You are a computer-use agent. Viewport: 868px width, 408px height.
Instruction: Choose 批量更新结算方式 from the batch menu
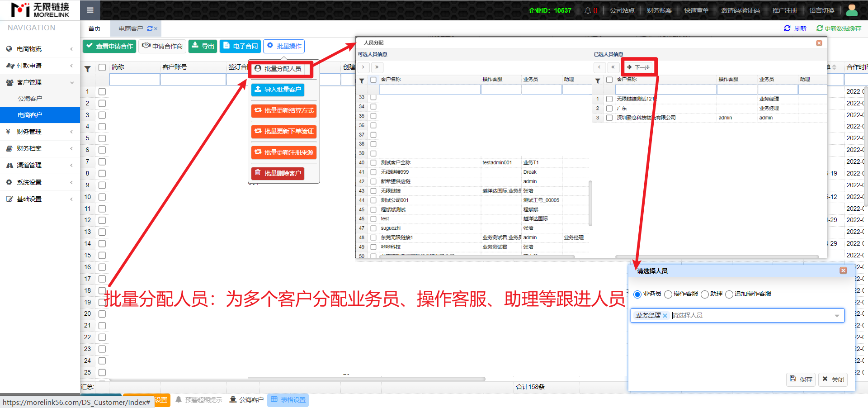point(284,110)
